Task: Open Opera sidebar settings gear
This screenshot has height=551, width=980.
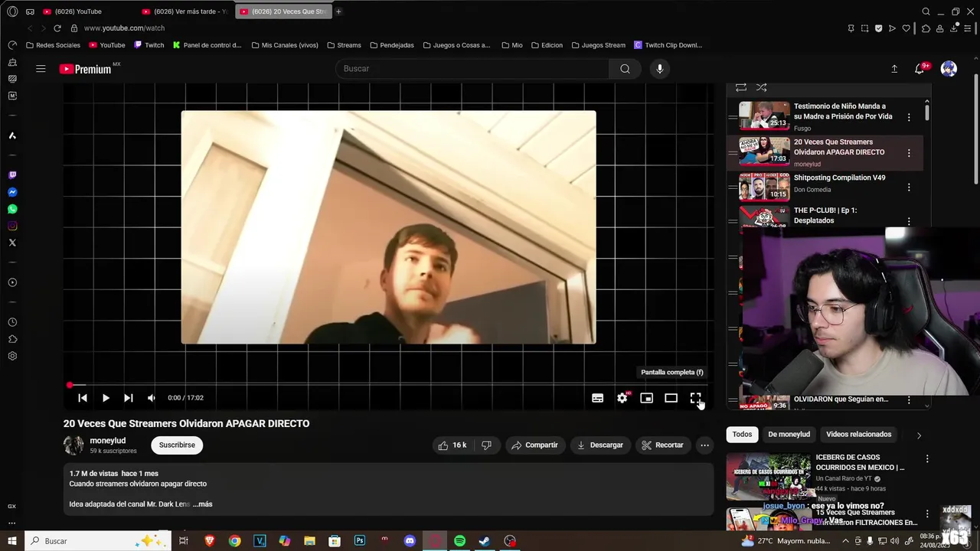Action: (12, 356)
